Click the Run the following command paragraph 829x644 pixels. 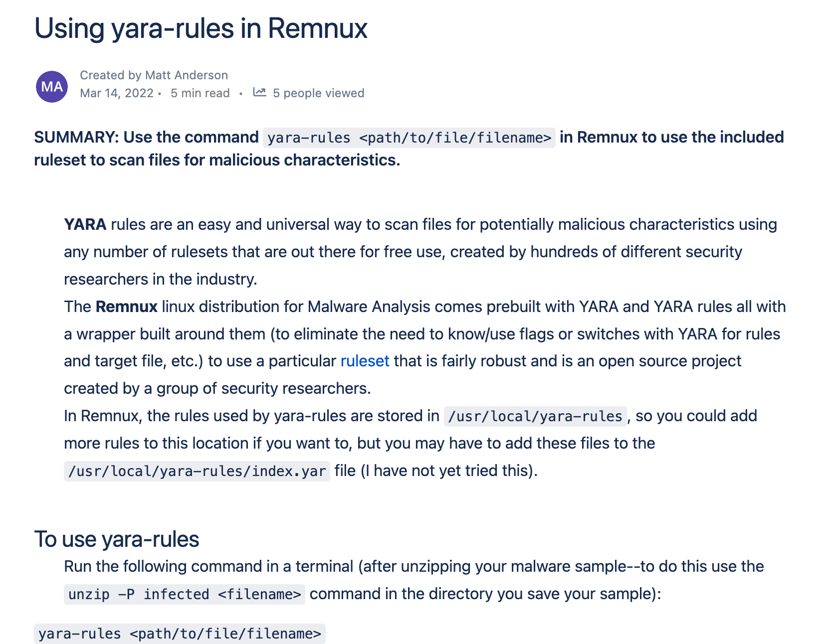[414, 580]
